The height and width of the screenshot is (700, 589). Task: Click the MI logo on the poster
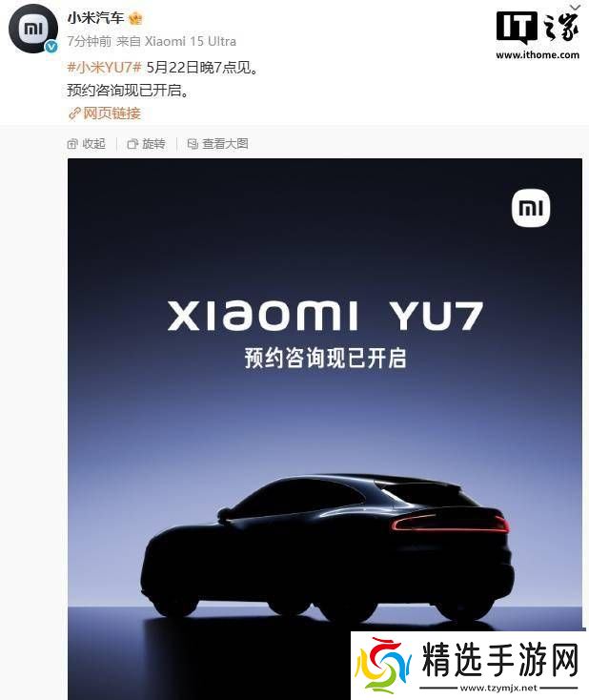pos(531,209)
